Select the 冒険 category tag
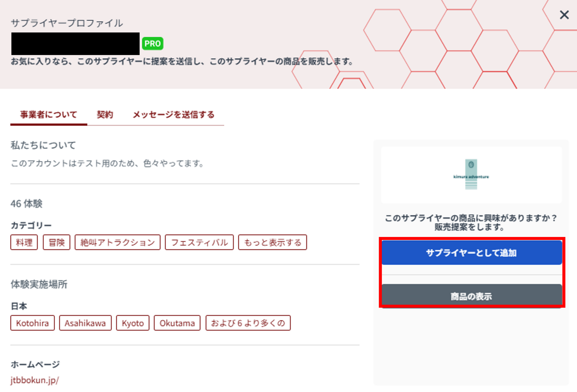Image resolution: width=577 pixels, height=392 pixels. [56, 242]
